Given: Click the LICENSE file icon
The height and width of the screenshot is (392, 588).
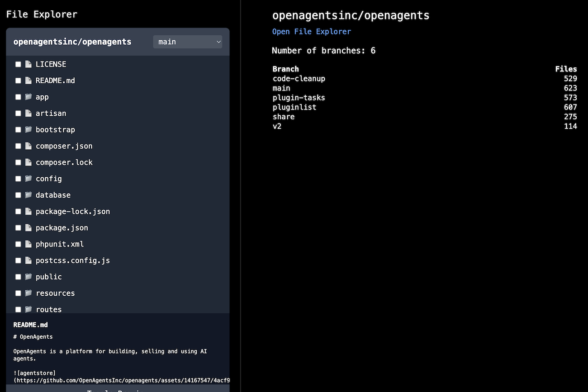Looking at the screenshot, I should pyautogui.click(x=28, y=64).
